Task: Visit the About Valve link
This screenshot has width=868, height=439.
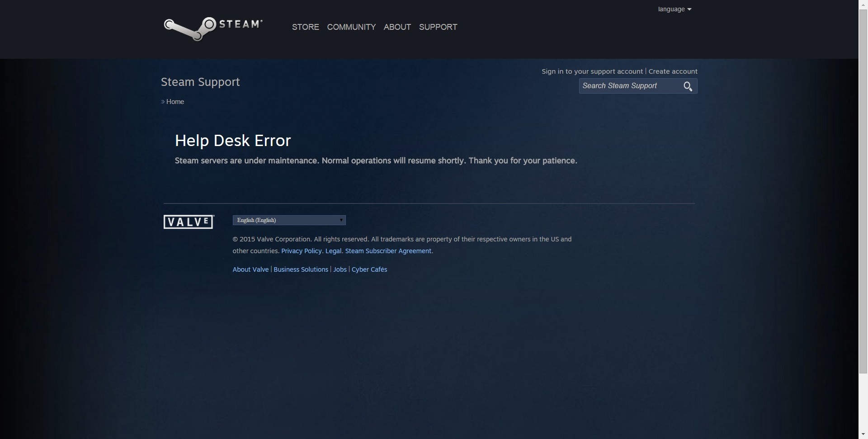Action: 250,269
